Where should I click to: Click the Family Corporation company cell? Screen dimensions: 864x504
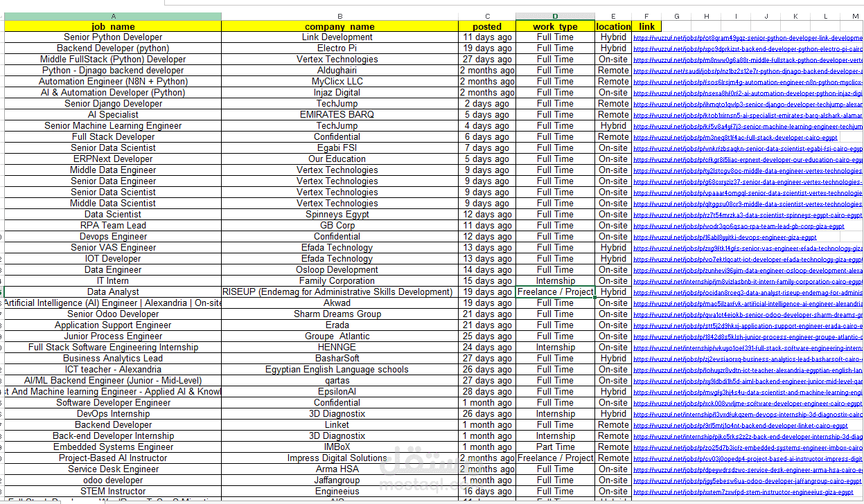(340, 281)
